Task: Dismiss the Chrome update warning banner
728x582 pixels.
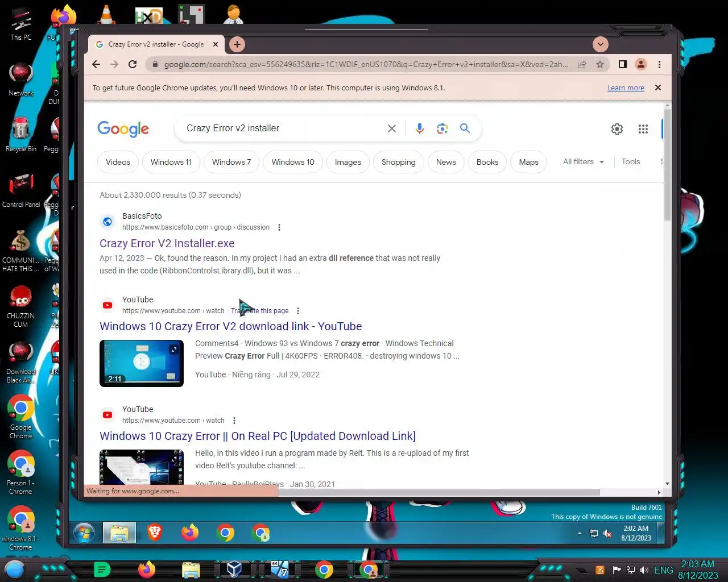Action: (x=658, y=88)
